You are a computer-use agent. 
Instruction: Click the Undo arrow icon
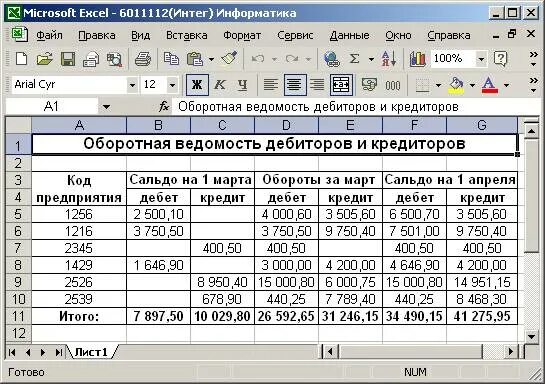tap(258, 59)
